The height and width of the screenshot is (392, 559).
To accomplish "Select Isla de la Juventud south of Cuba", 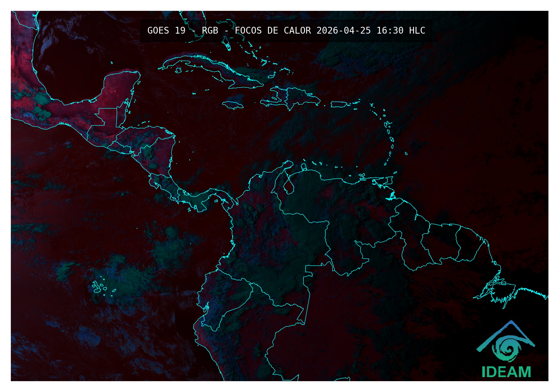I will [x=178, y=70].
